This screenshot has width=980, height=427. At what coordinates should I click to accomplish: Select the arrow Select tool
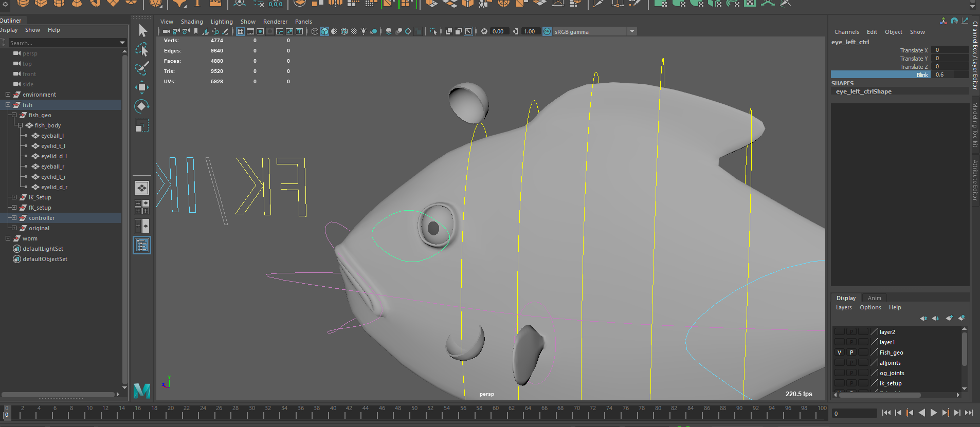[x=142, y=31]
